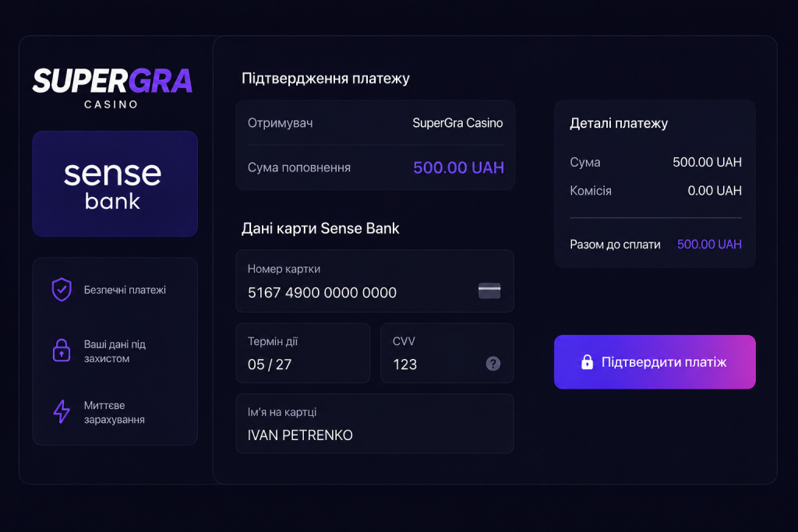Viewport: 798px width, 532px height.
Task: Click the Отримувач label
Action: tap(280, 123)
